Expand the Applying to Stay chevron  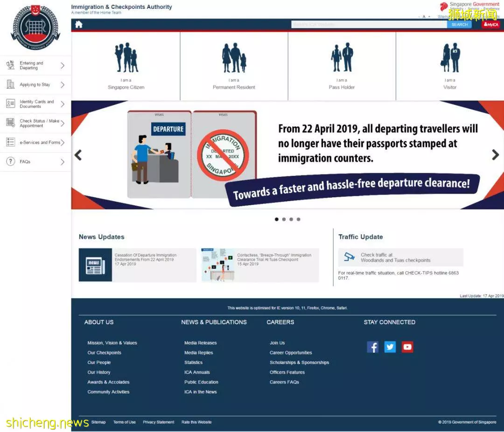point(63,84)
